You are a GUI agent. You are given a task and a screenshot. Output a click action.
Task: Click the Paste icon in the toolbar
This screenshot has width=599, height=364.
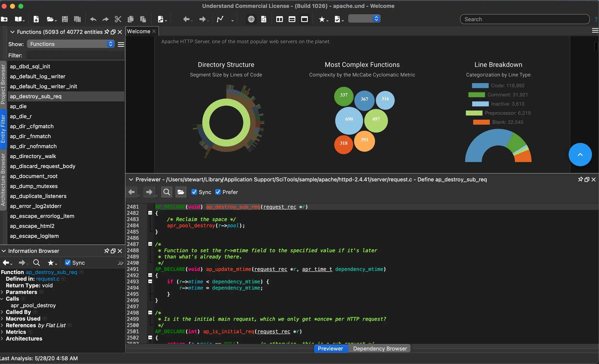click(x=143, y=19)
